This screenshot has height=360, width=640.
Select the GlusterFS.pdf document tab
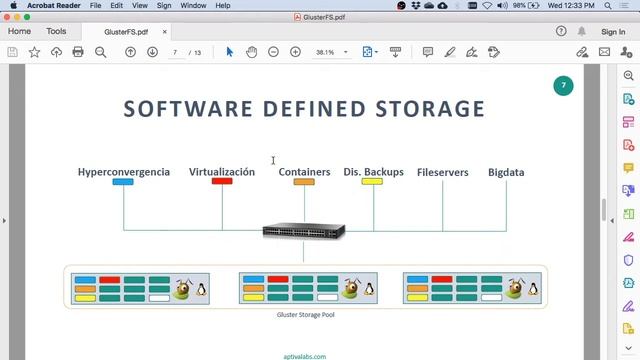126,32
